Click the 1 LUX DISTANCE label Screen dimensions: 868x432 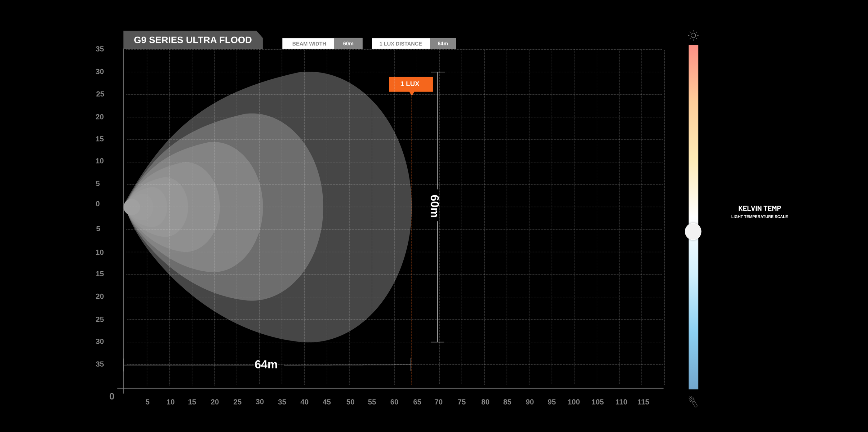coord(401,43)
